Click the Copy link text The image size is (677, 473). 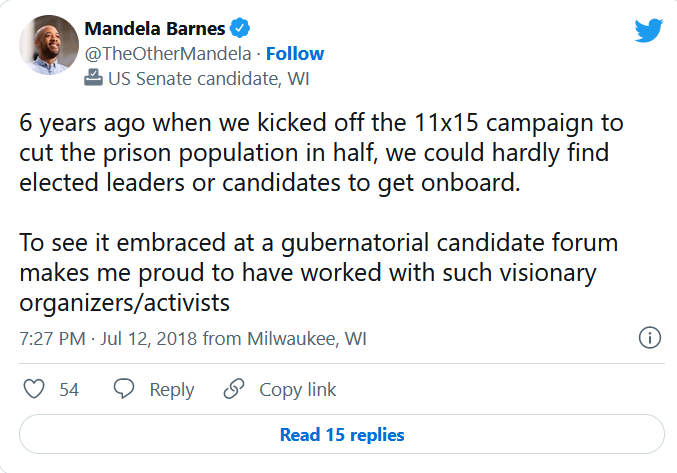298,390
